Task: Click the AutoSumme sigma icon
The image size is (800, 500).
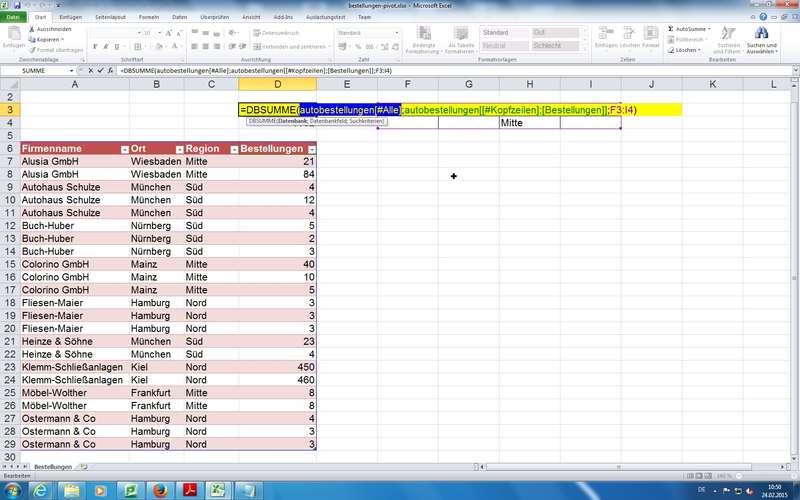Action: point(669,29)
